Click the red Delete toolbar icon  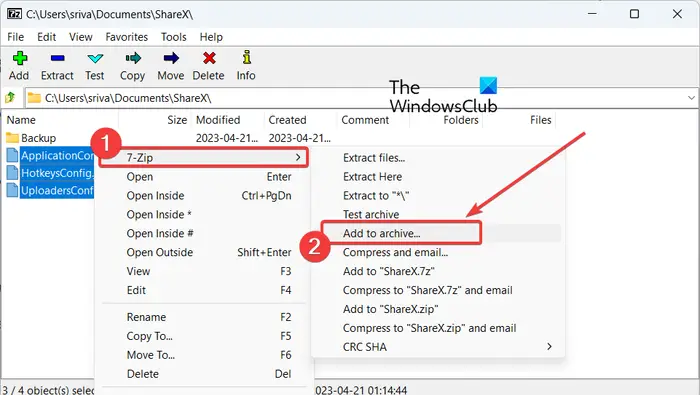coord(209,58)
